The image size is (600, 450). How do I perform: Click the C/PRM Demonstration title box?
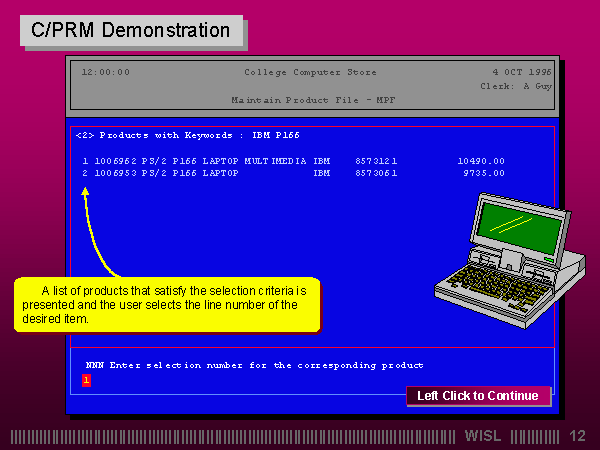pyautogui.click(x=130, y=30)
